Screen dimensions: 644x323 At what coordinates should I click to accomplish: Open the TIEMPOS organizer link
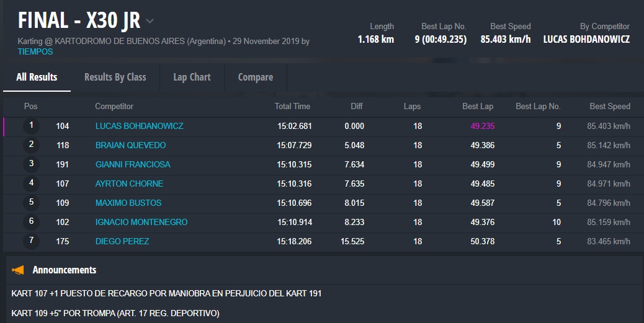35,52
